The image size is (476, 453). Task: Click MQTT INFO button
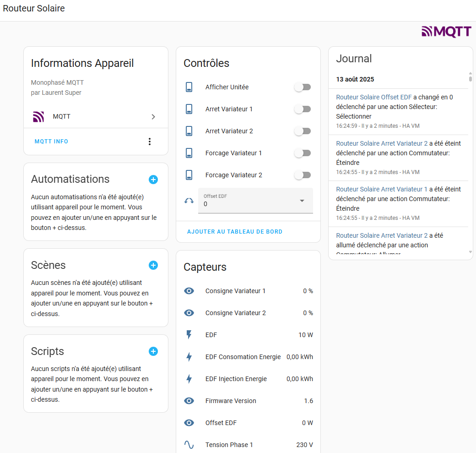[x=51, y=142]
